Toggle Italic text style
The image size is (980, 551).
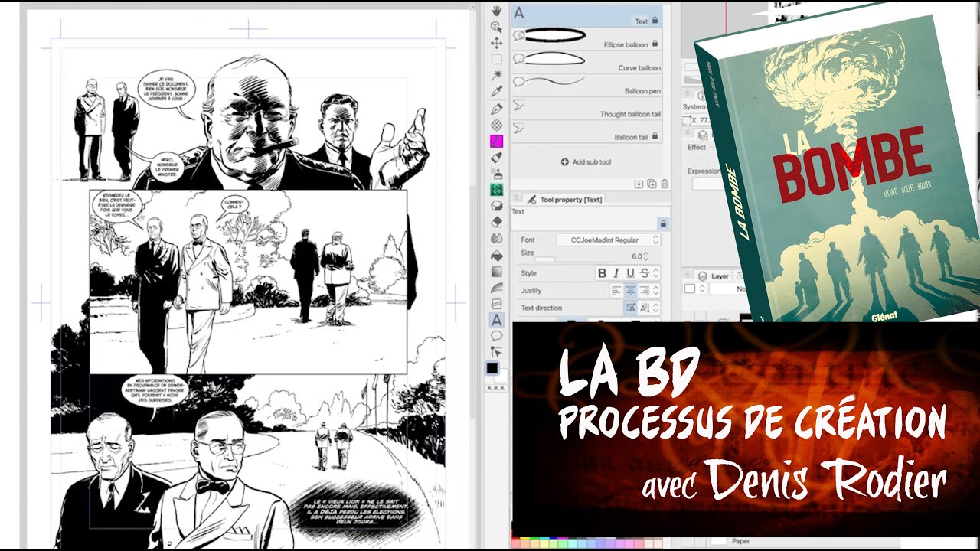click(x=616, y=273)
